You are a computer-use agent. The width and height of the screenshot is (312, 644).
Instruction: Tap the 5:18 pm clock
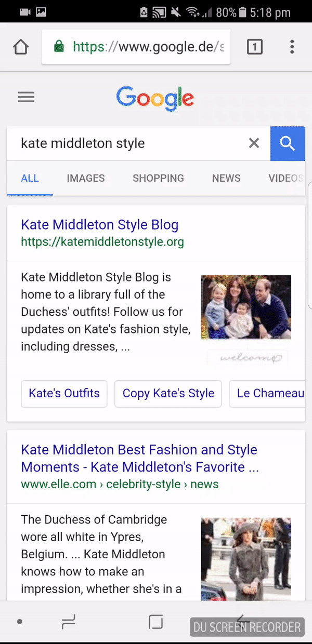270,12
